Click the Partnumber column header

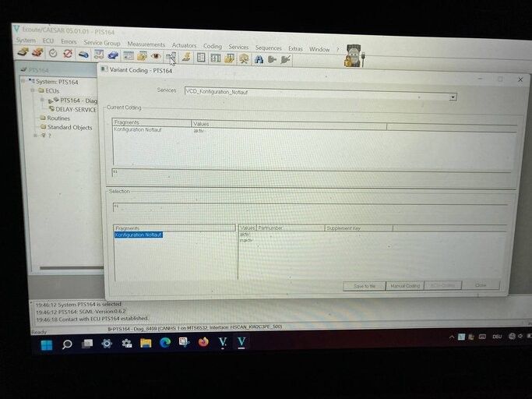pos(291,228)
